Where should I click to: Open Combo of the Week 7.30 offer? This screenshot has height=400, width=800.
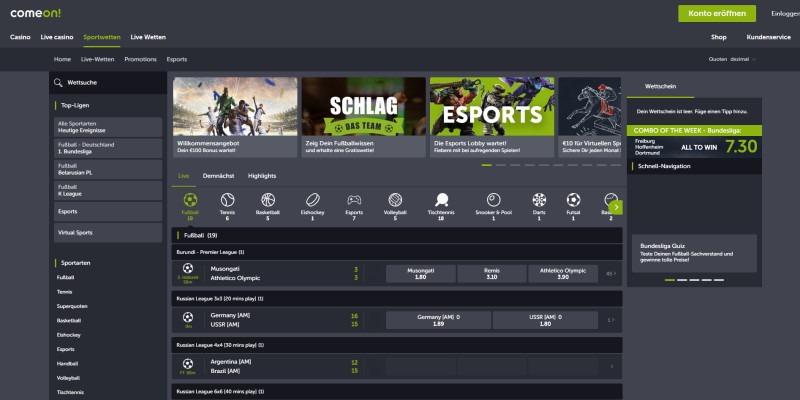pyautogui.click(x=694, y=141)
